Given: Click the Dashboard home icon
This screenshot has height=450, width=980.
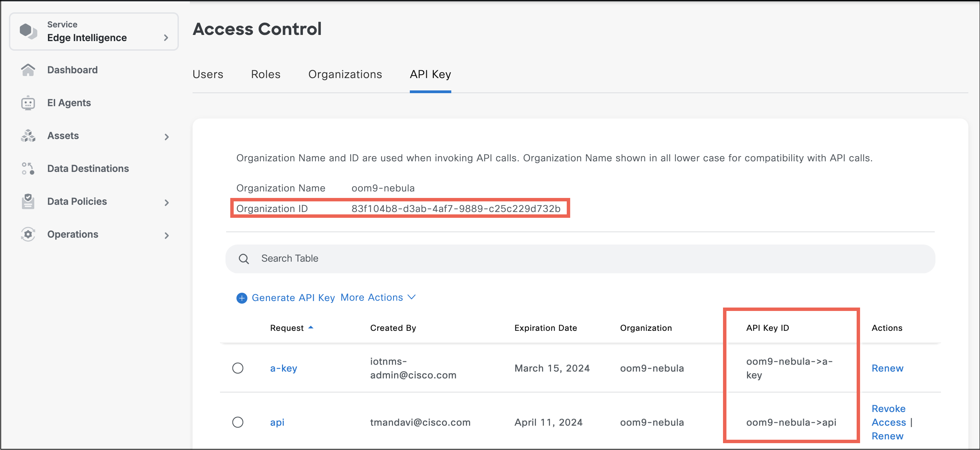Looking at the screenshot, I should [28, 70].
